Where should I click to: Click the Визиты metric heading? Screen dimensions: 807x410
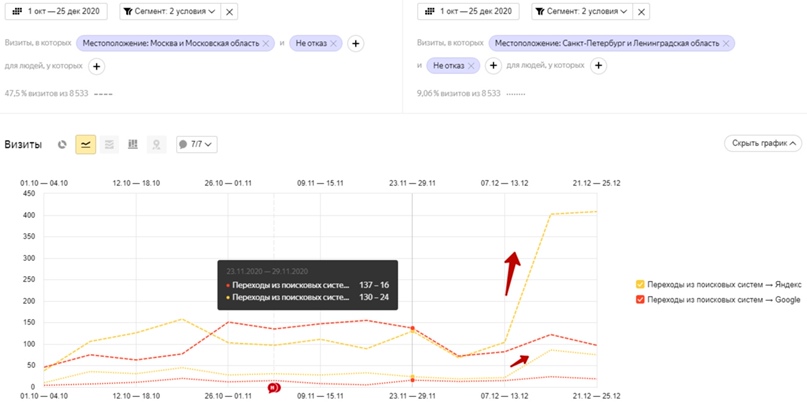[23, 145]
